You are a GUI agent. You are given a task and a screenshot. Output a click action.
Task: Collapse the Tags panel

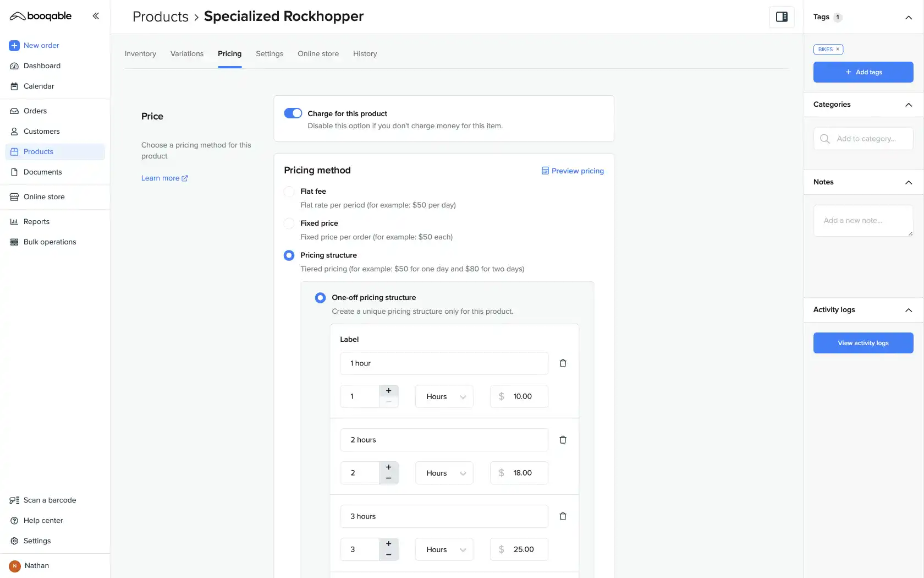(909, 18)
